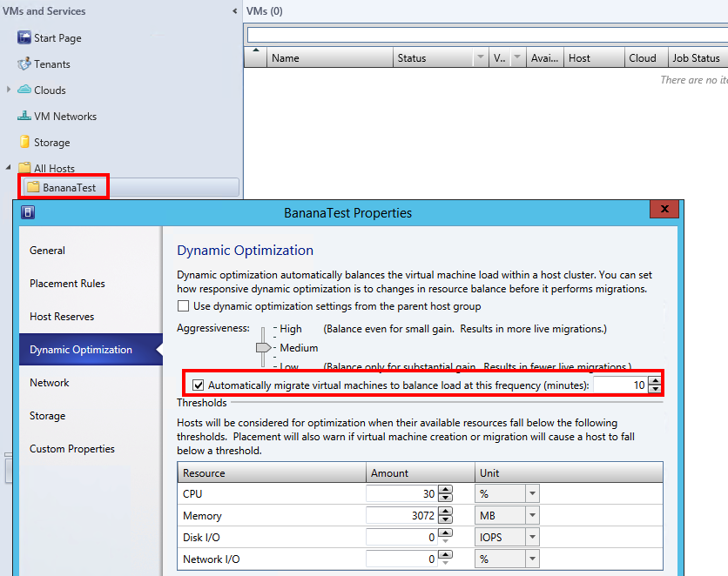Open the Memory unit dropdown

pyautogui.click(x=532, y=515)
